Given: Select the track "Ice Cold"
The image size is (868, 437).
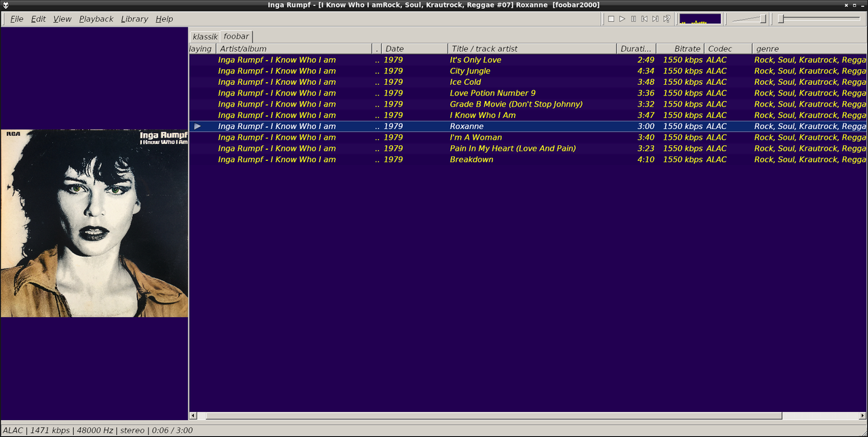Looking at the screenshot, I should point(465,82).
